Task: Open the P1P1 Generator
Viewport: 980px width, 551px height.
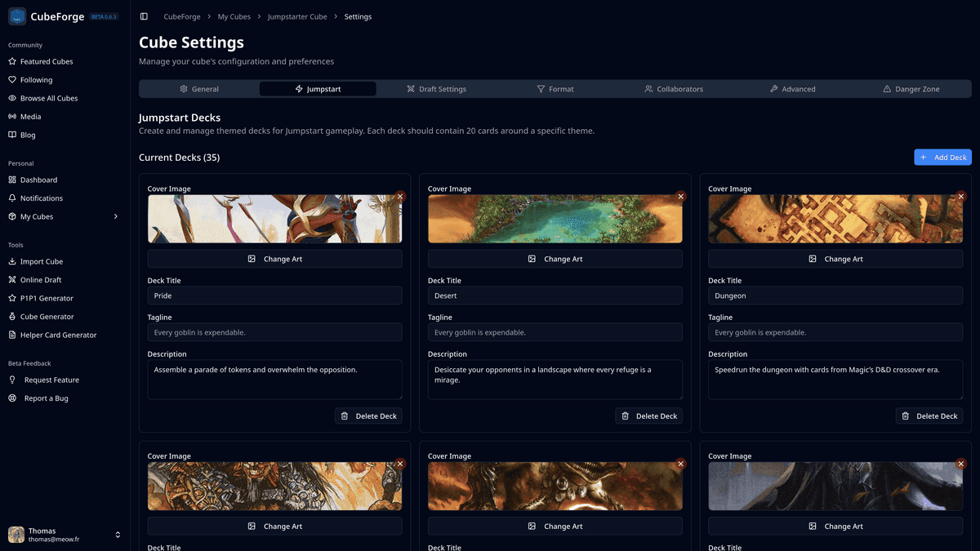Action: [x=44, y=298]
